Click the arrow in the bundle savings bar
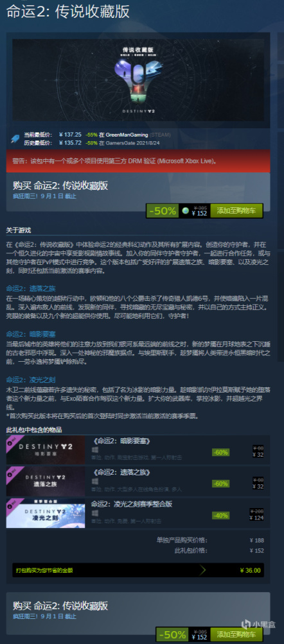This screenshot has width=284, height=644. point(203,570)
